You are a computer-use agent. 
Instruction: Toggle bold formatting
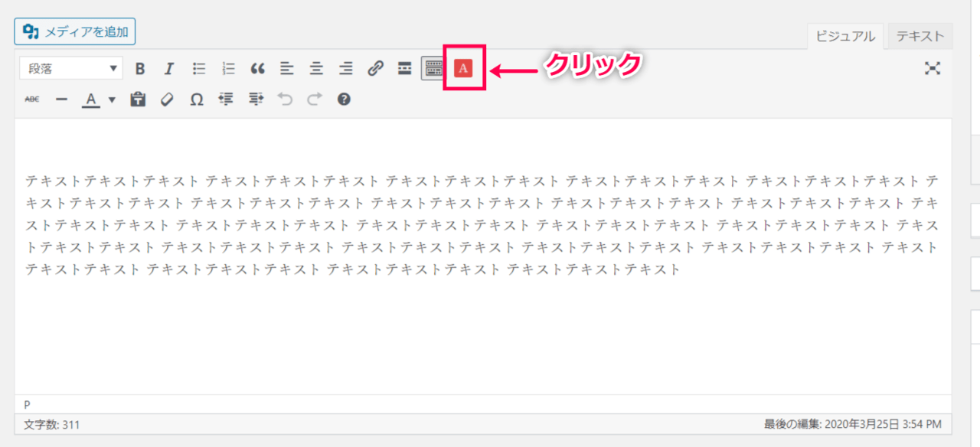[x=140, y=68]
